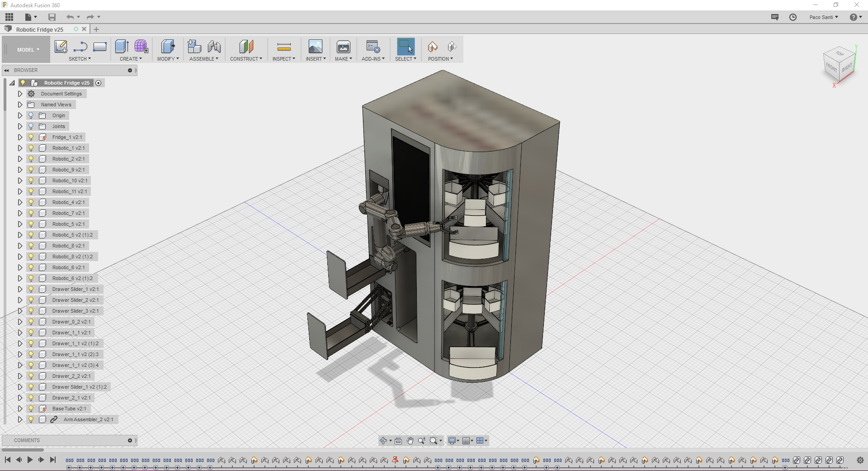Toggle visibility lightbulb of Joints folder
868x471 pixels.
(x=31, y=126)
